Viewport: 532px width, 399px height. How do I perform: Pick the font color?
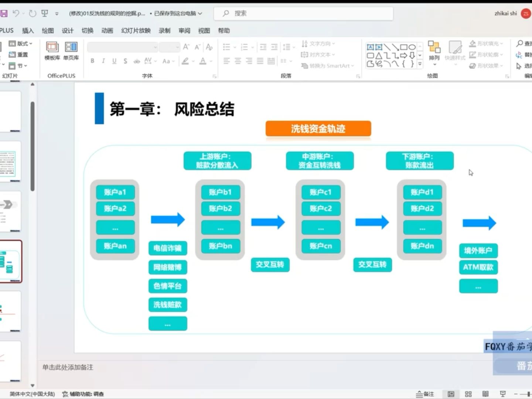(x=203, y=61)
